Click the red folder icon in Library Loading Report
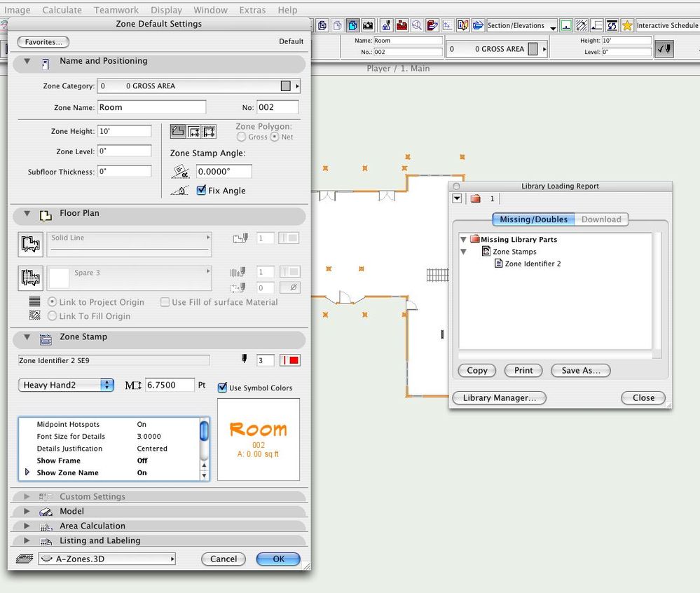Viewport: 700px width, 593px height. [x=476, y=198]
